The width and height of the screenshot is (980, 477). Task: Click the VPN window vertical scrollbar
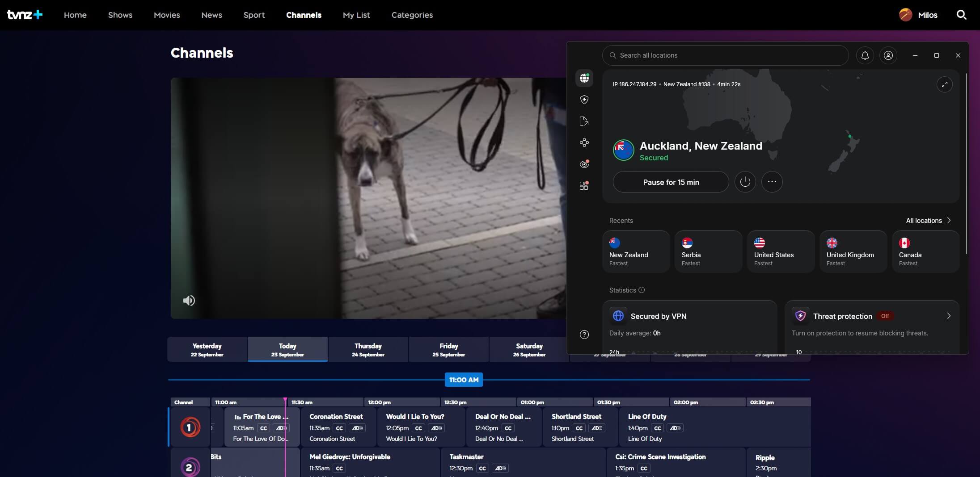(966, 164)
